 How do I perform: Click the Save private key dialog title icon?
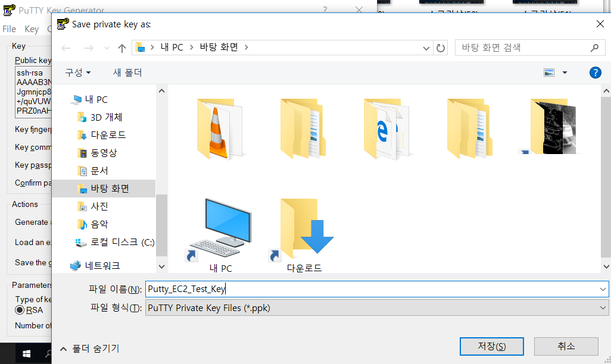pos(63,24)
